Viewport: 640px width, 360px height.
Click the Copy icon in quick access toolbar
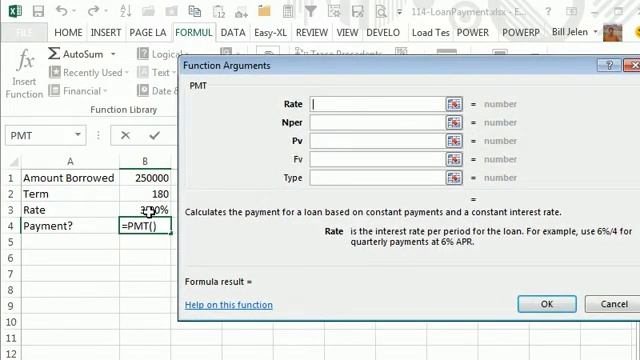point(195,11)
